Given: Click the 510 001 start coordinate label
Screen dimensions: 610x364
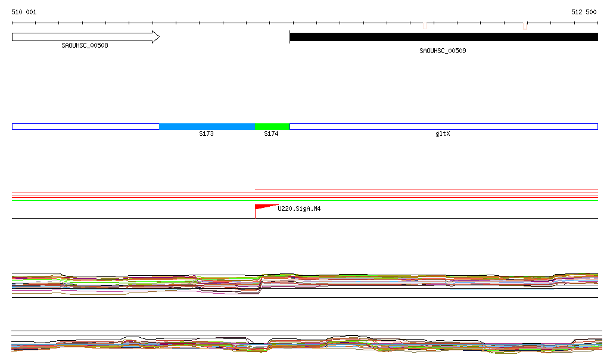Looking at the screenshot, I should [24, 12].
